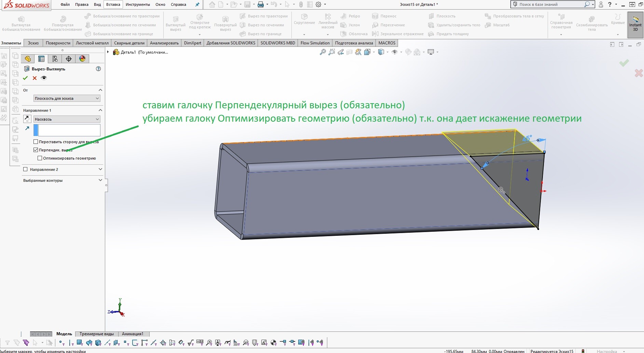Image resolution: width=644 pixels, height=353 pixels.
Task: Open the PropertyManager tab icon
Action: tap(41, 59)
